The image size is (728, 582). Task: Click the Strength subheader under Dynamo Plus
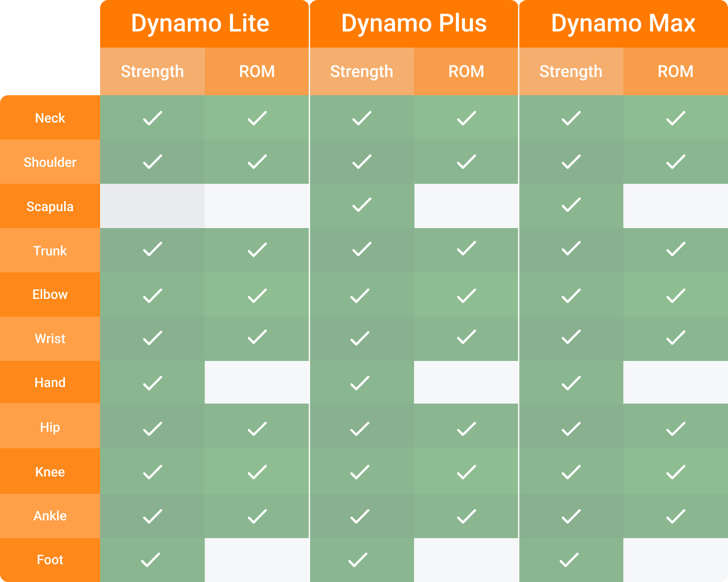362,71
